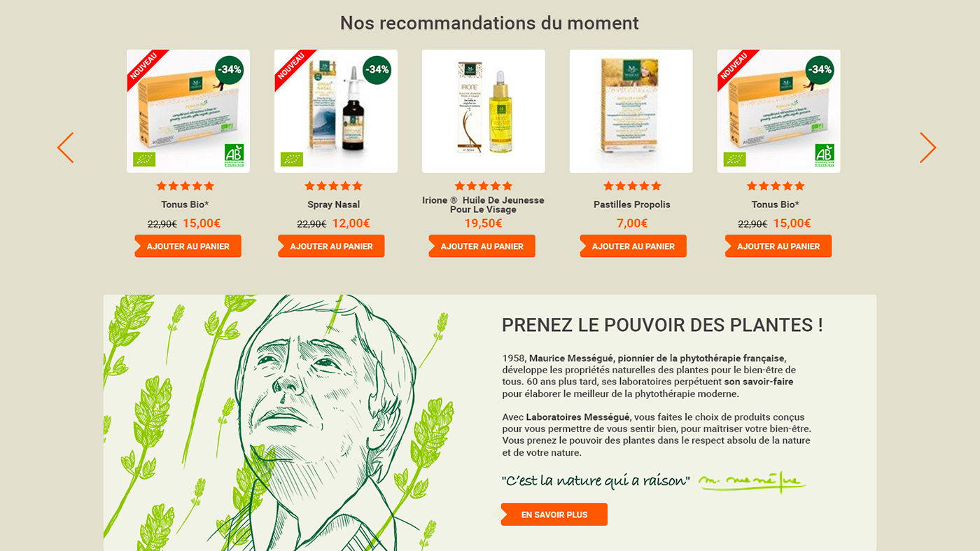Open the Irione huile product image
This screenshot has width=980, height=551.
pyautogui.click(x=484, y=111)
